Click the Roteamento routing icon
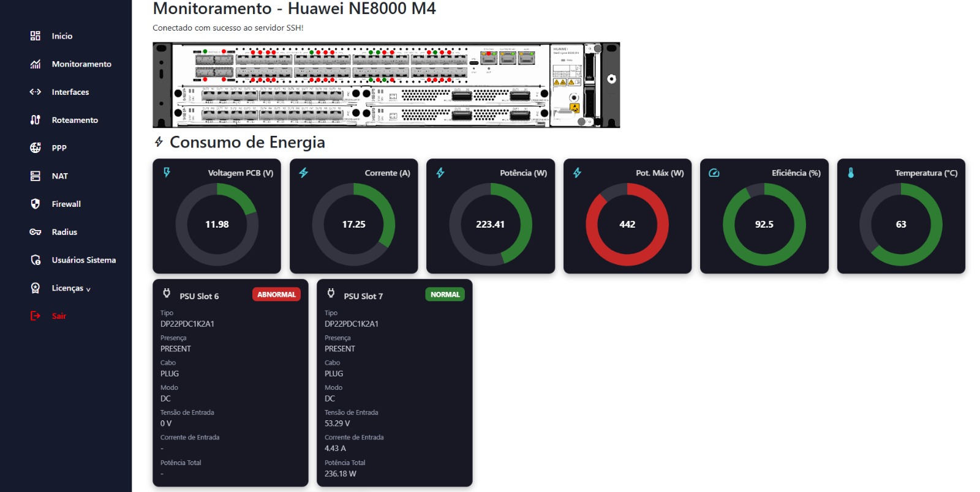 [36, 120]
